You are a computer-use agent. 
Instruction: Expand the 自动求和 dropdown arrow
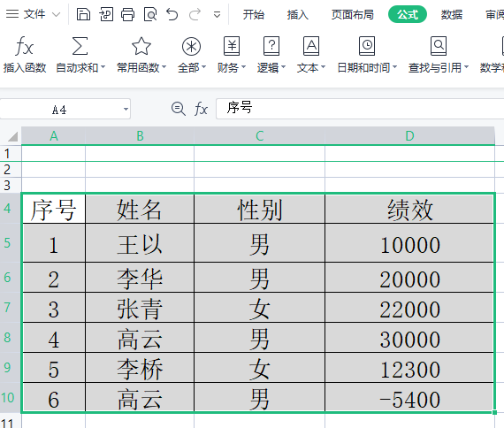pyautogui.click(x=103, y=67)
